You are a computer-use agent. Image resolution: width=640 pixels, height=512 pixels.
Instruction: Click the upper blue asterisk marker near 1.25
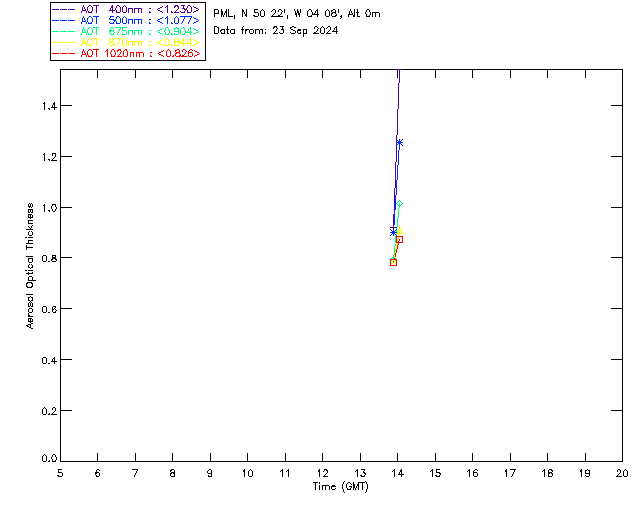(400, 143)
